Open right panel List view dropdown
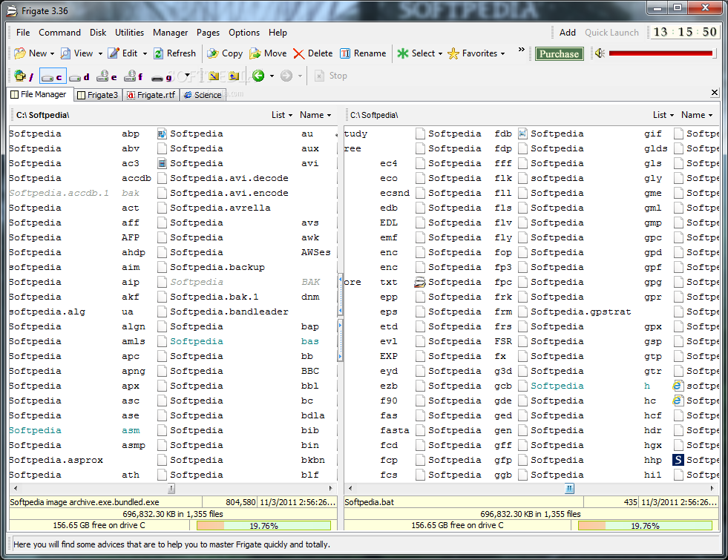The height and width of the screenshot is (560, 728). [663, 115]
